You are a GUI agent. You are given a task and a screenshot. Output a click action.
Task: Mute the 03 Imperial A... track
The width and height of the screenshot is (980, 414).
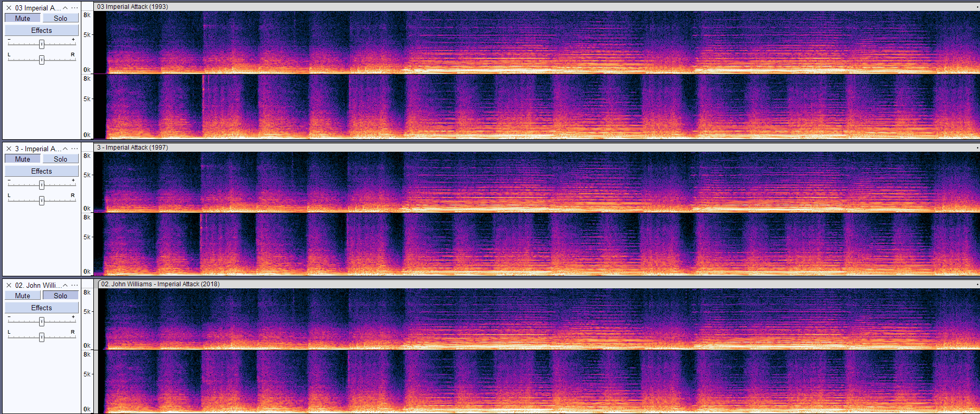pos(22,18)
